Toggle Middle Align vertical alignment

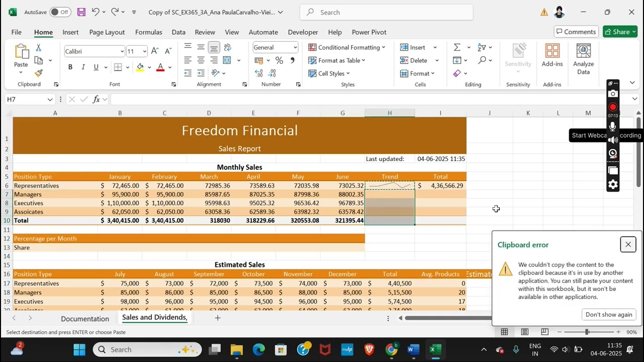point(201,47)
